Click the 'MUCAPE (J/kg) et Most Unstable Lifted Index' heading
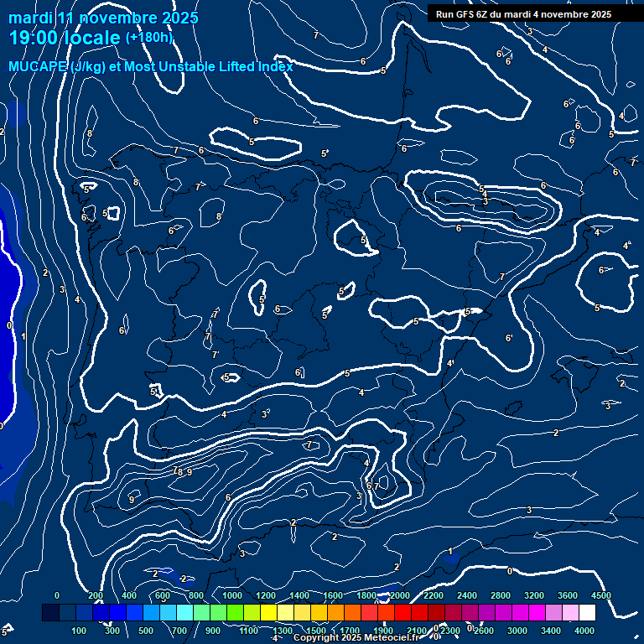Viewport: 644px width, 644px height. point(151,66)
